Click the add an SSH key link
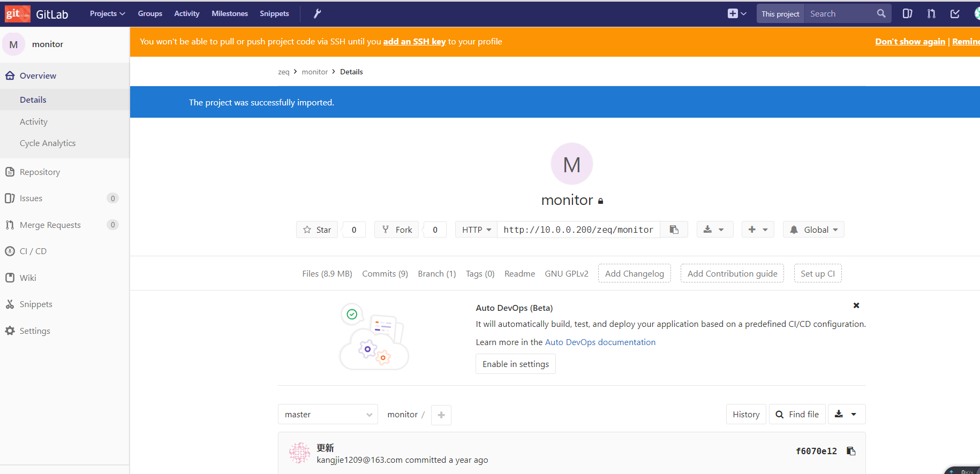Viewport: 980px width, 474px height. [414, 41]
